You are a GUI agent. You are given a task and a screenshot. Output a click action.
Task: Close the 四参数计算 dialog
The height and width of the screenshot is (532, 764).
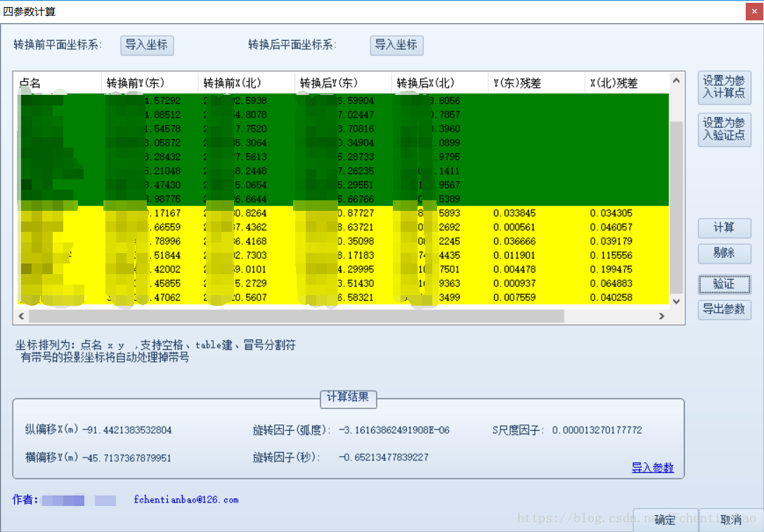[x=754, y=12]
